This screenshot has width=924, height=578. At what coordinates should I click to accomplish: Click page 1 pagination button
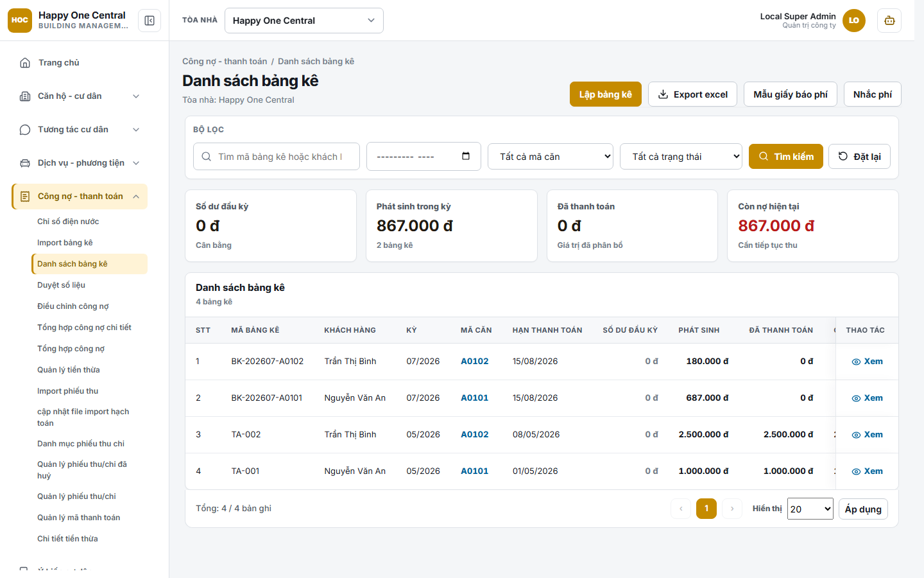706,509
